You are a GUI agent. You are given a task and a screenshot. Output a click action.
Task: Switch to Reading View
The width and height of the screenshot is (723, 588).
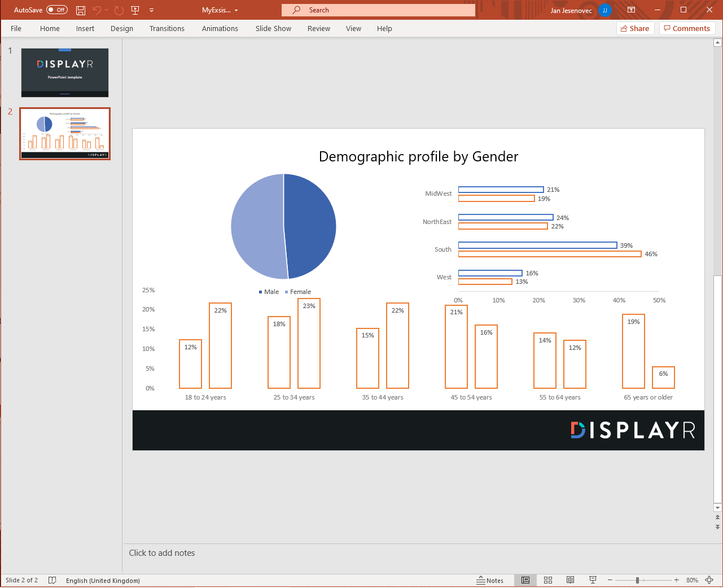(570, 580)
